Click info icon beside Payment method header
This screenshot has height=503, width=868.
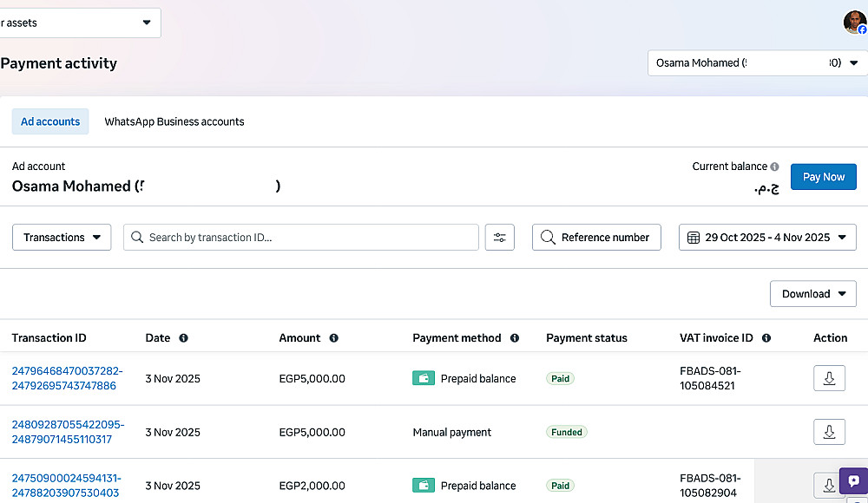[x=515, y=338]
